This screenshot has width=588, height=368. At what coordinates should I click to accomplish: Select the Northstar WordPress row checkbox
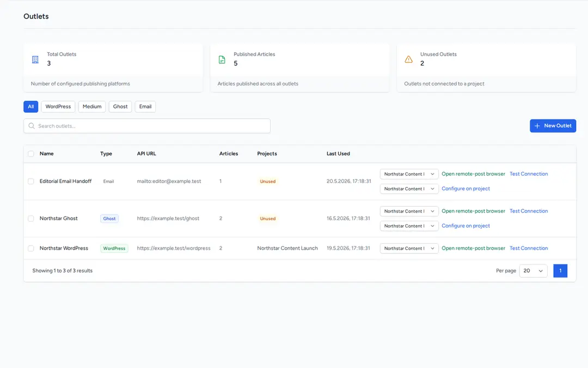30,248
